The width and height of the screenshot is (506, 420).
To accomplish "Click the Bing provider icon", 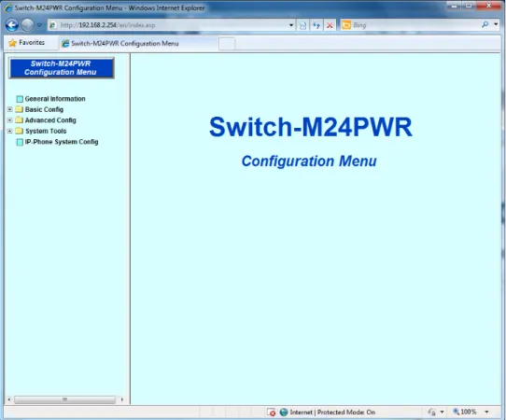I will [346, 25].
